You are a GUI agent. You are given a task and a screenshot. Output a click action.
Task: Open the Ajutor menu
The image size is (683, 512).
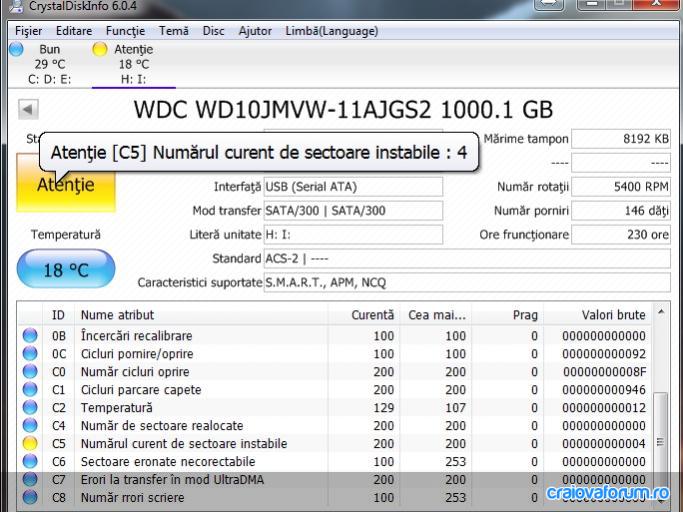pos(255,31)
